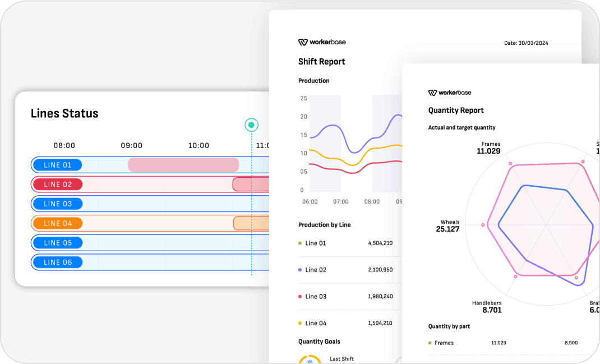The image size is (600, 364).
Task: Select the purple Line 02 legend dot
Action: [x=301, y=270]
